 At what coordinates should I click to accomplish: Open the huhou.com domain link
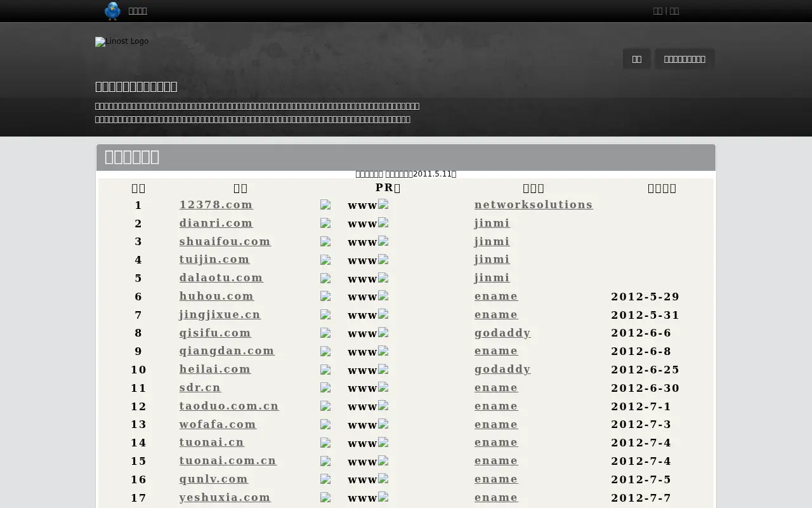(x=217, y=296)
